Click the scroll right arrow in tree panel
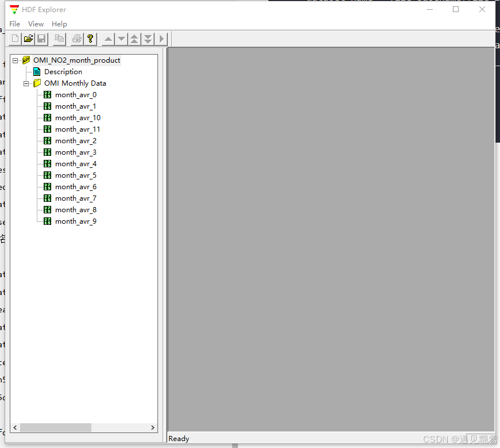This screenshot has height=448, width=500. [153, 427]
